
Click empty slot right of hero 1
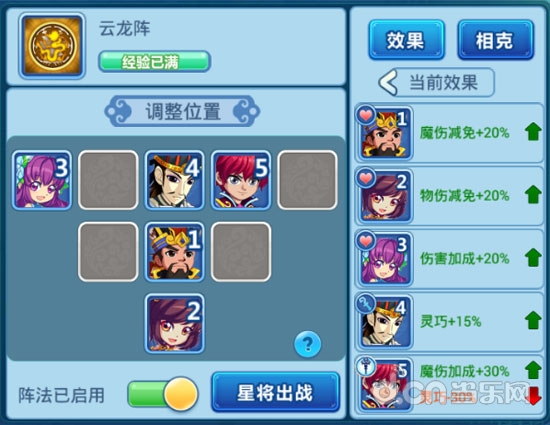[241, 252]
